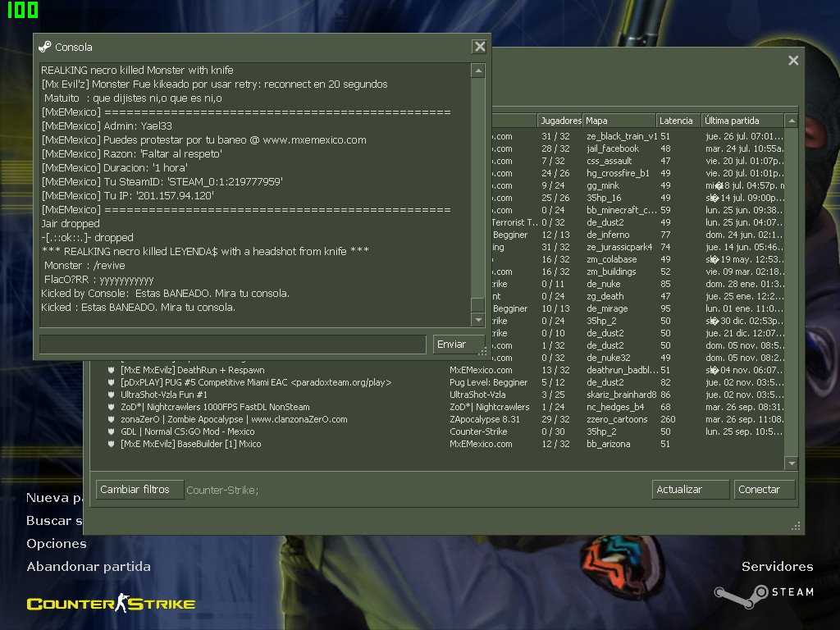Click the 'ZApocalypse 8.31' game cell
Image resolution: width=840 pixels, height=630 pixels.
coord(485,419)
